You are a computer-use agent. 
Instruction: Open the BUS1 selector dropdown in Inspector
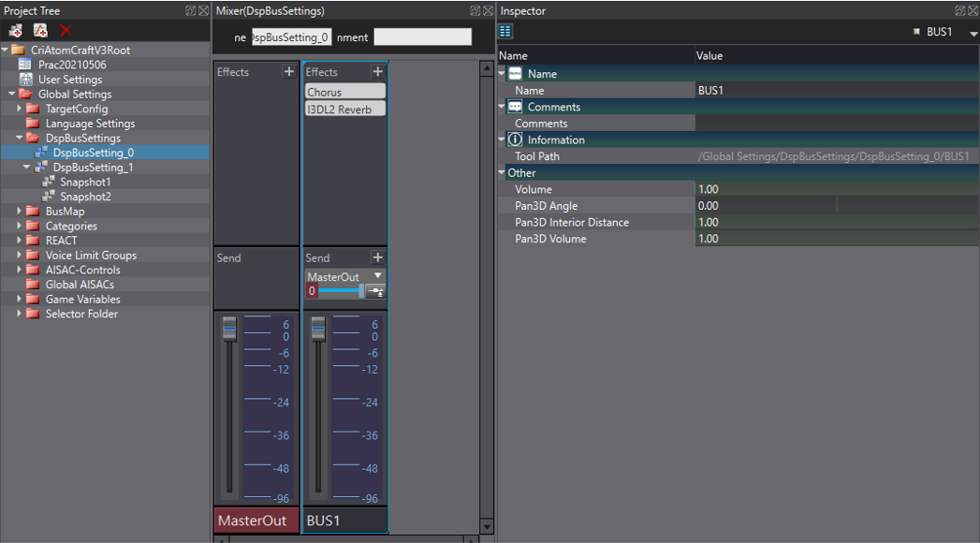[x=973, y=31]
